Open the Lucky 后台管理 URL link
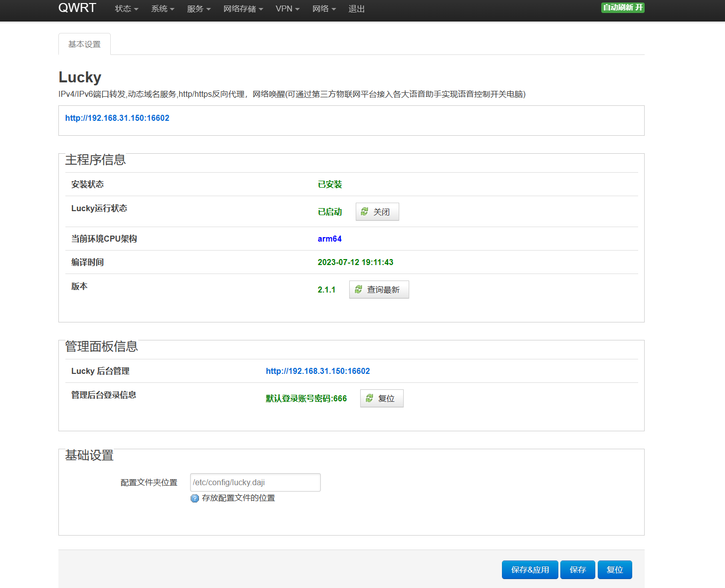This screenshot has width=725, height=588. pos(318,371)
